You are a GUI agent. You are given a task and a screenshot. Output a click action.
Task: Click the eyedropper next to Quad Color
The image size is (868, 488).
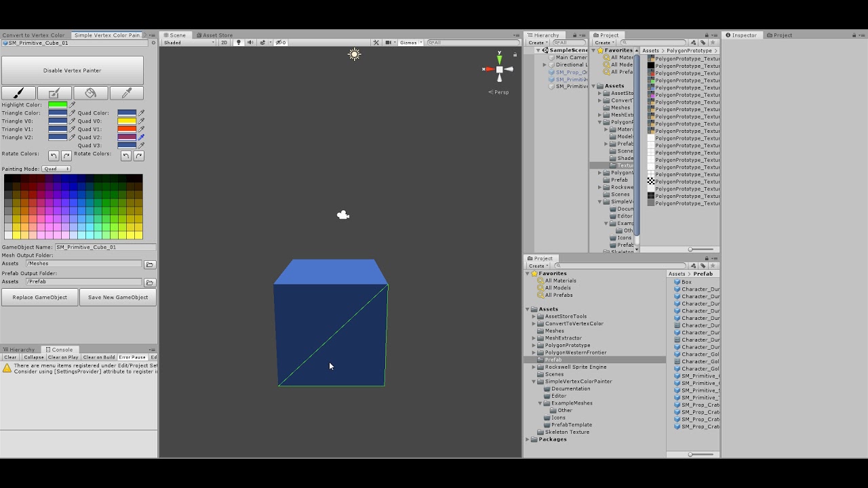pos(142,113)
